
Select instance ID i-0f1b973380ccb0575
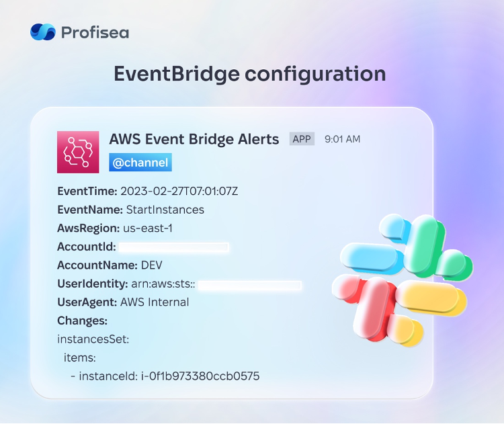pyautogui.click(x=200, y=376)
